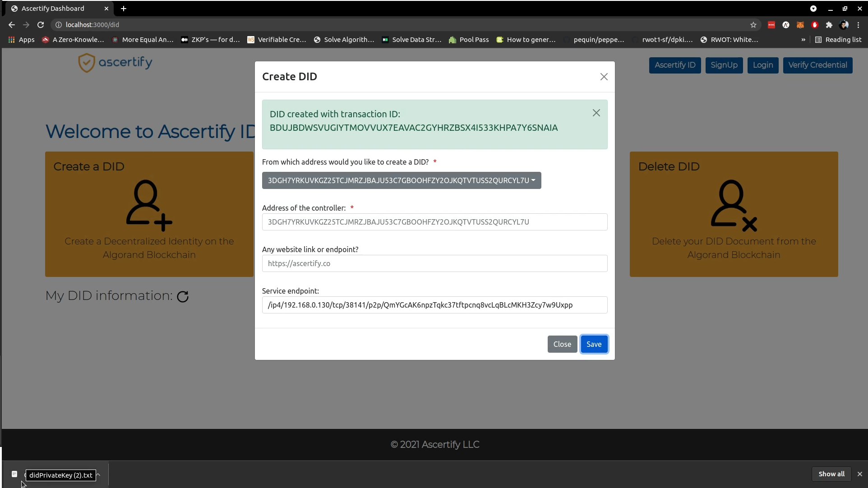
Task: Click the gray Close button
Action: (x=562, y=344)
